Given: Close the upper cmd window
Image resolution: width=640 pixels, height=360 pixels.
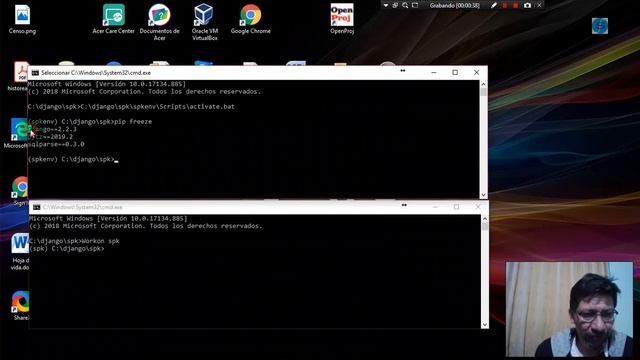Looking at the screenshot, I should tap(476, 73).
